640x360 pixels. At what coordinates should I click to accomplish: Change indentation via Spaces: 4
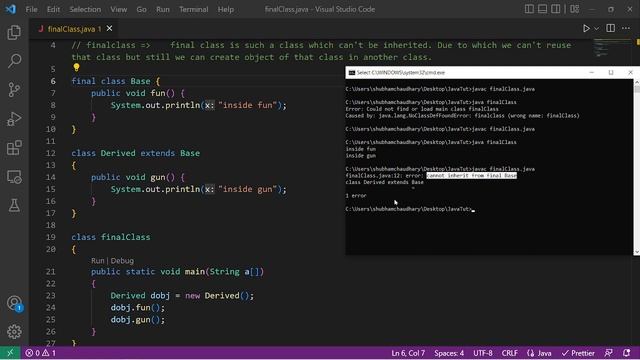coord(449,353)
